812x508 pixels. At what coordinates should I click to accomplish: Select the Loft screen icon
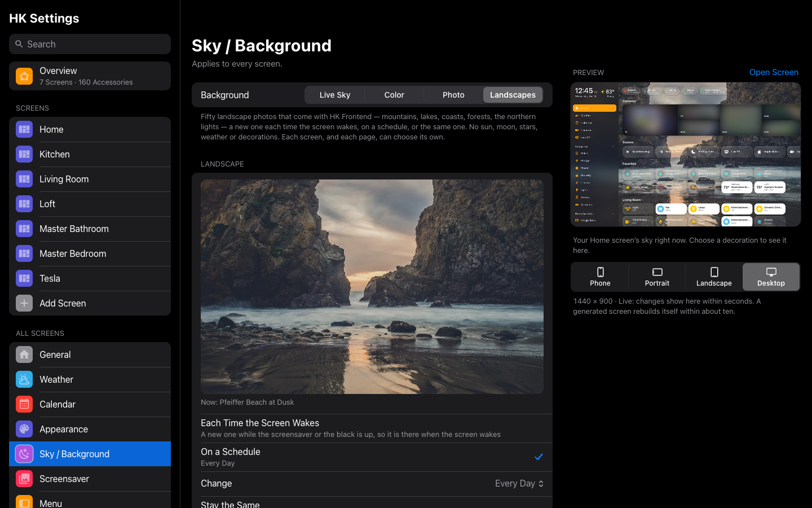pos(24,204)
